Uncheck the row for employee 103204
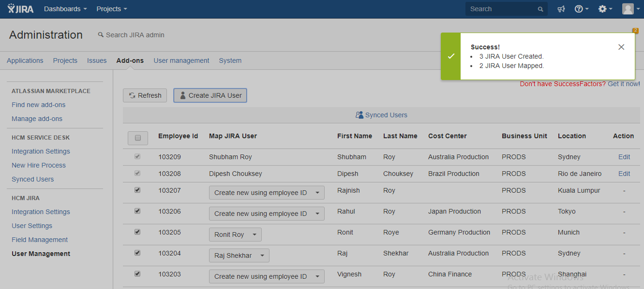 pos(137,253)
